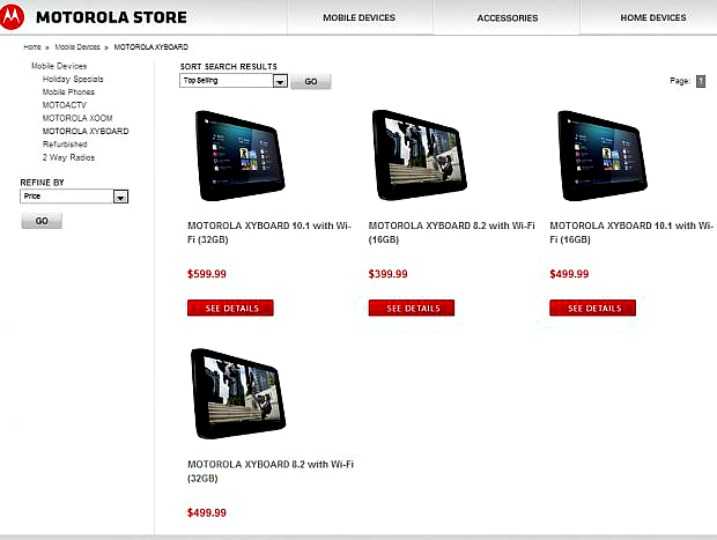
Task: Click Home in the breadcrumb
Action: (32, 47)
